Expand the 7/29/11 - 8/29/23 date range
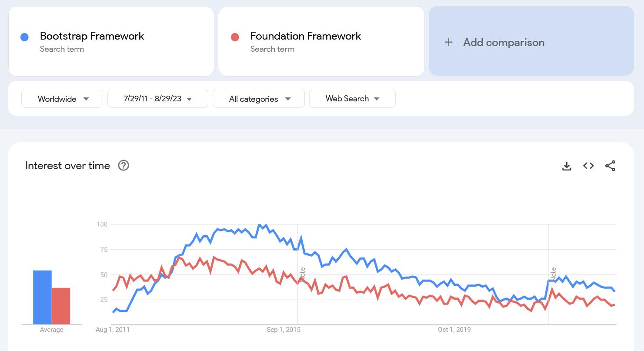 click(x=157, y=99)
